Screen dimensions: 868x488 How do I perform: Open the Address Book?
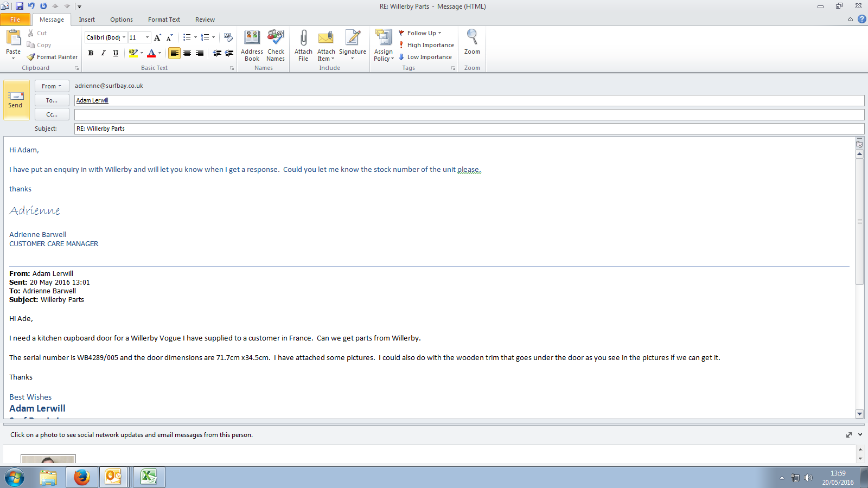tap(252, 38)
